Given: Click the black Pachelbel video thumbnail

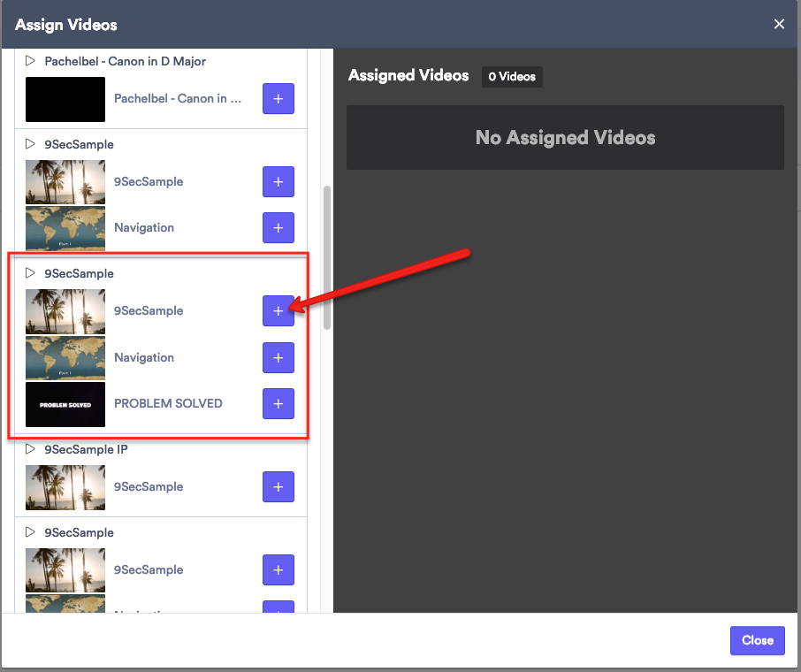Looking at the screenshot, I should click(65, 99).
